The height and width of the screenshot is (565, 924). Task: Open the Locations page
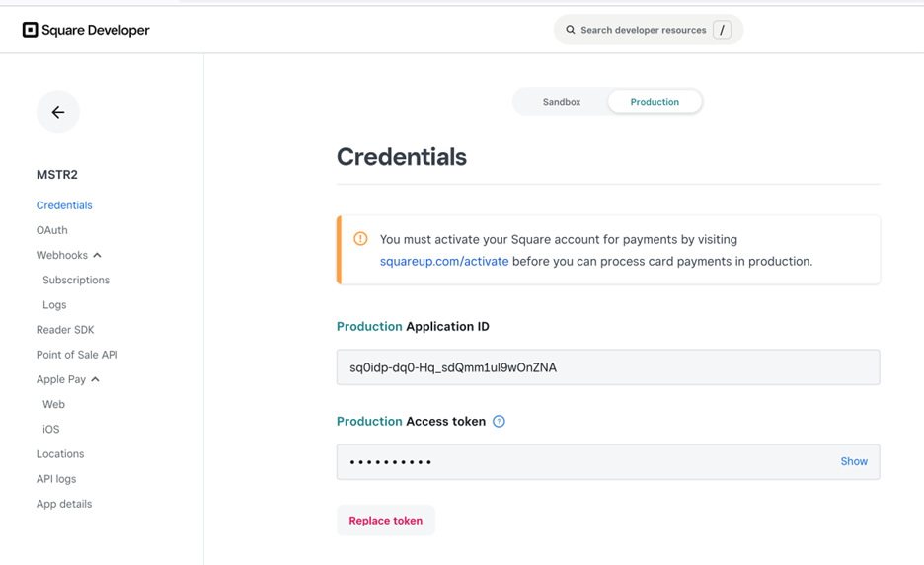pos(60,454)
